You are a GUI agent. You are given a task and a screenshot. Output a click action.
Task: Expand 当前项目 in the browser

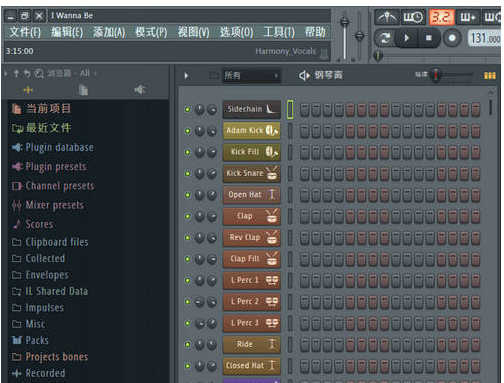coord(41,109)
